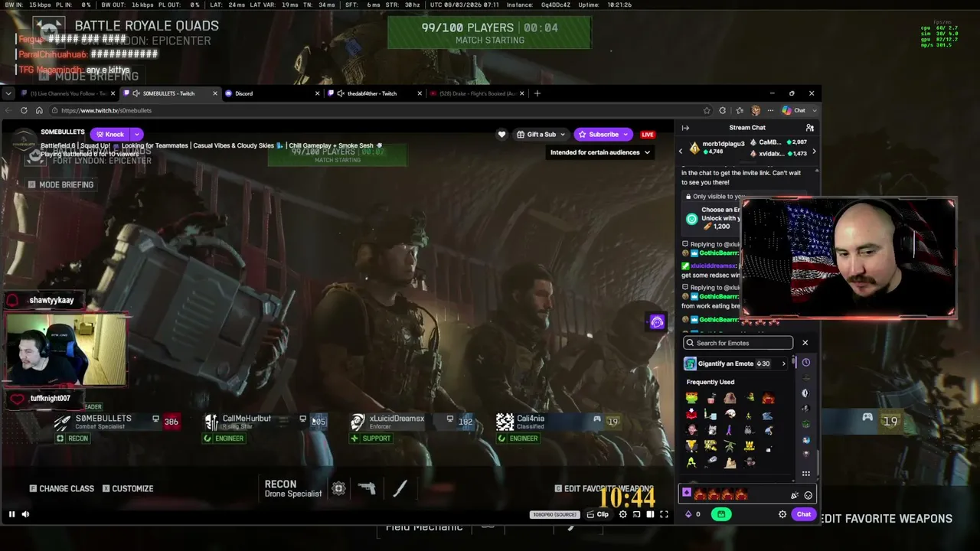This screenshot has height=551, width=980.
Task: Close the Discord browser tab
Action: [317, 93]
